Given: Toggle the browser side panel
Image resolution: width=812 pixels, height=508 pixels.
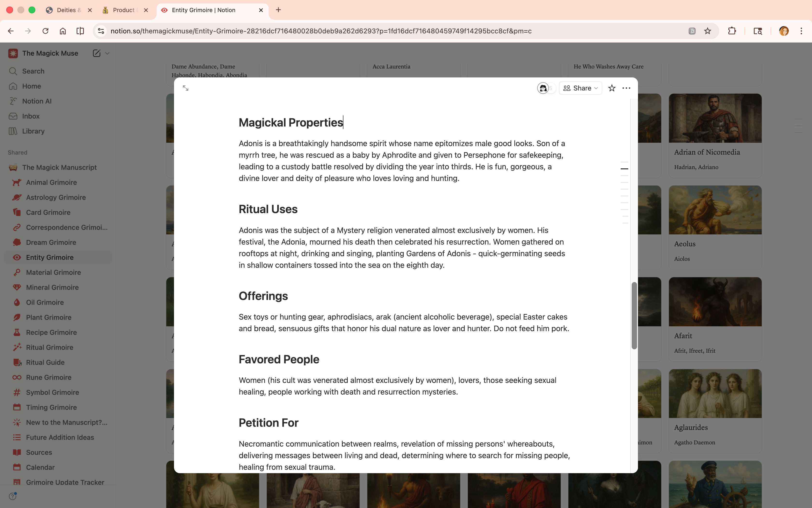Looking at the screenshot, I should pyautogui.click(x=80, y=31).
